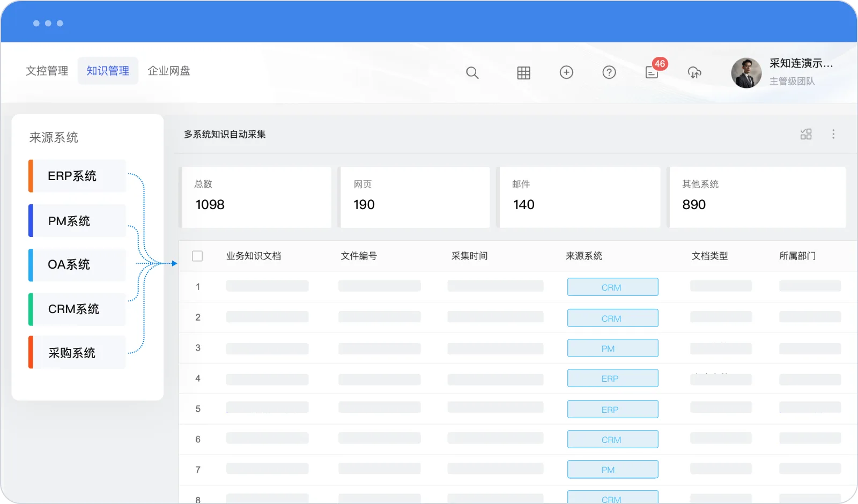This screenshot has height=504, width=858.
Task: Click the CRM tag in row 6
Action: (612, 440)
